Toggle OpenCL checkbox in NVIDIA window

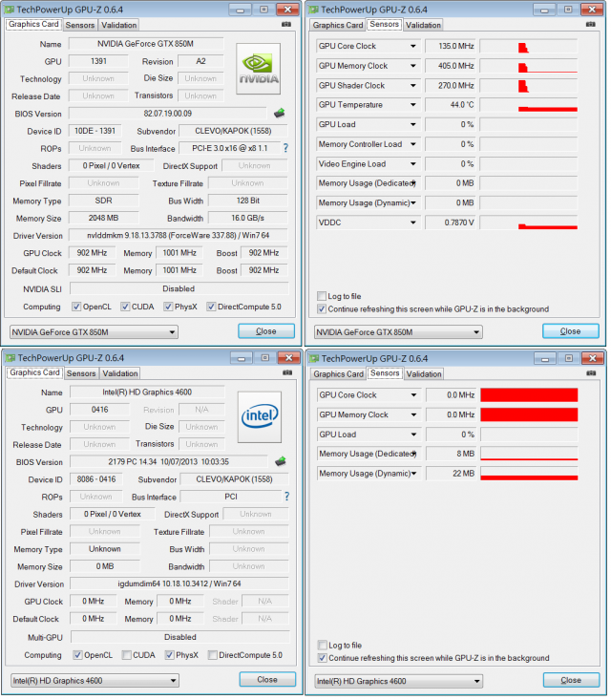pos(76,308)
